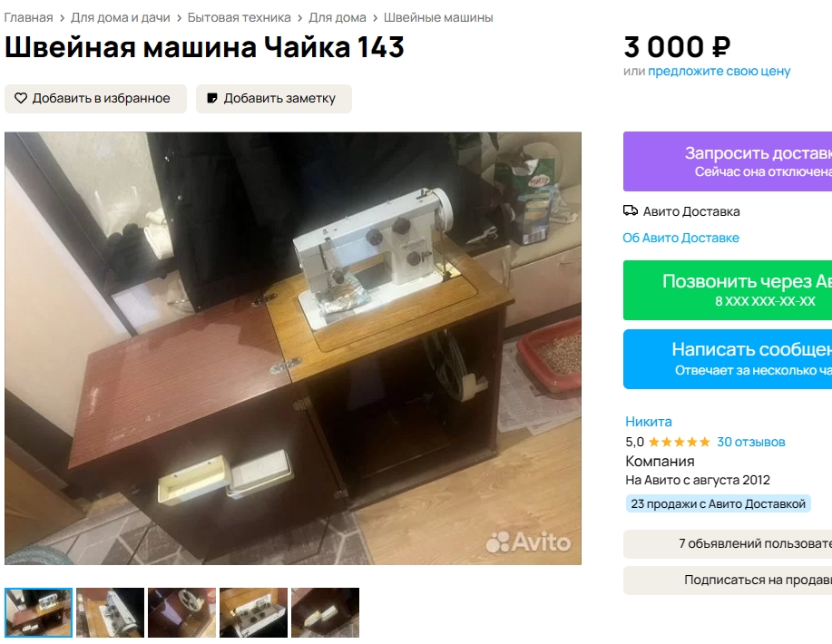Click the heart icon to favorite listing
Image resolution: width=832 pixels, height=644 pixels.
pos(21,98)
